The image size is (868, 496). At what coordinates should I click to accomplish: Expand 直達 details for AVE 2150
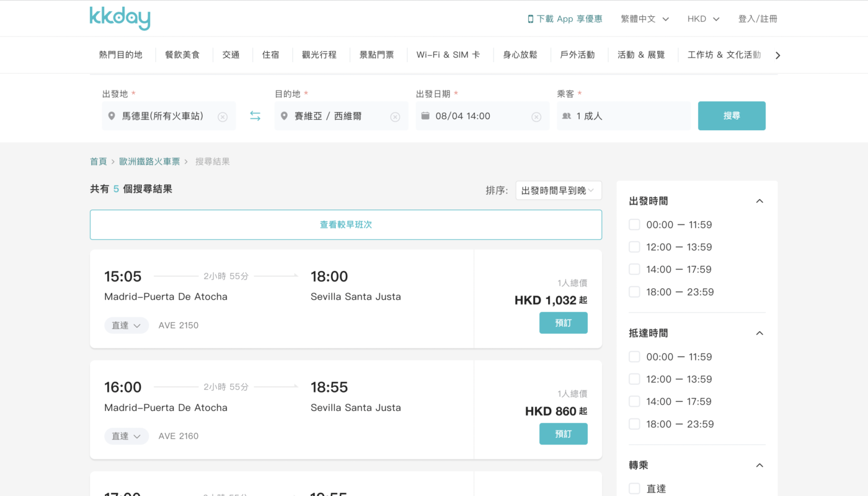(126, 325)
